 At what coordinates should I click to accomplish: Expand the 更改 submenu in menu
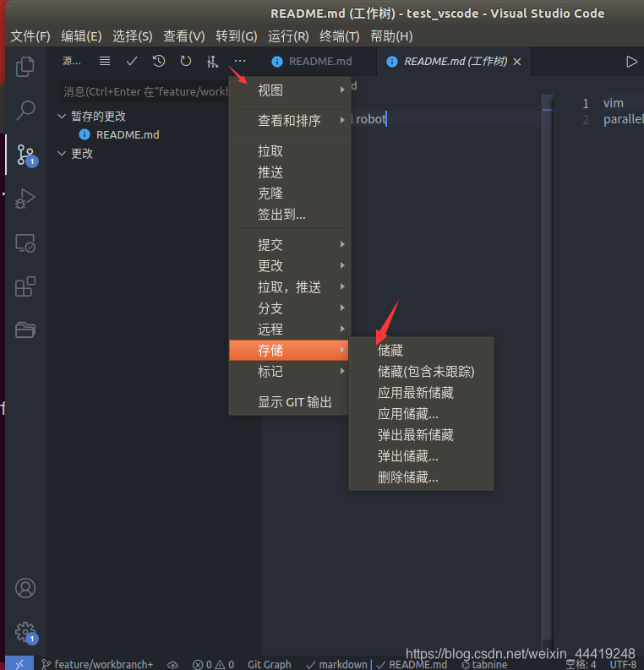290,266
